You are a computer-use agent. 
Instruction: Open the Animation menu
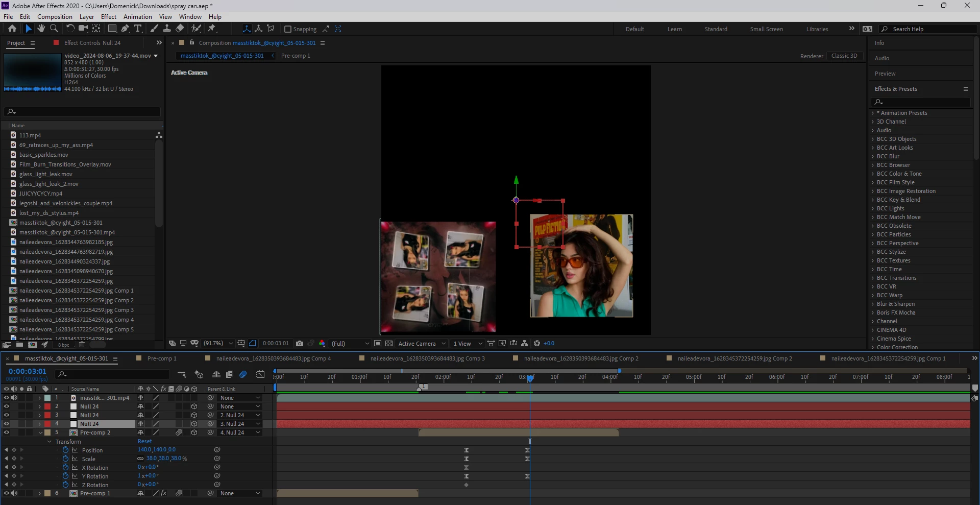(x=138, y=17)
